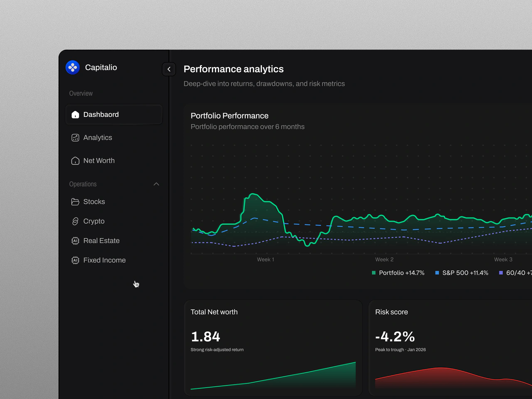Click the Portfolio performance over 6 months subtitle
The width and height of the screenshot is (532, 399).
[248, 127]
